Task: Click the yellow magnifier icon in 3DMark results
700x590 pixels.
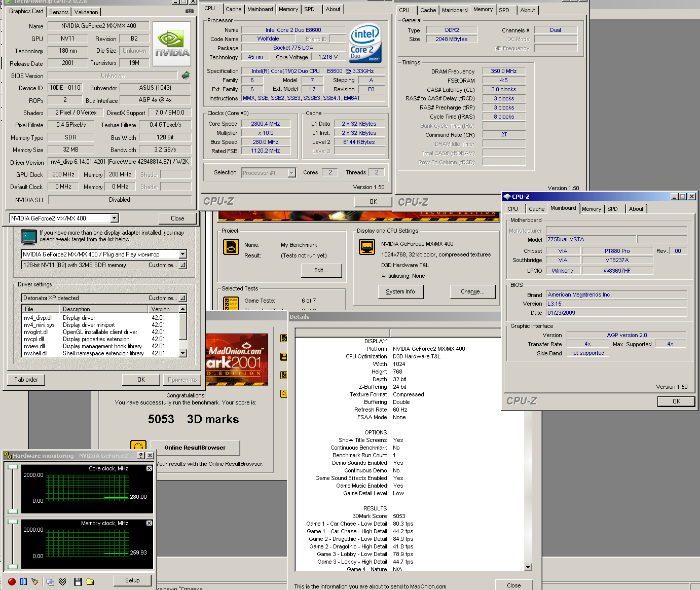Action: (x=284, y=393)
